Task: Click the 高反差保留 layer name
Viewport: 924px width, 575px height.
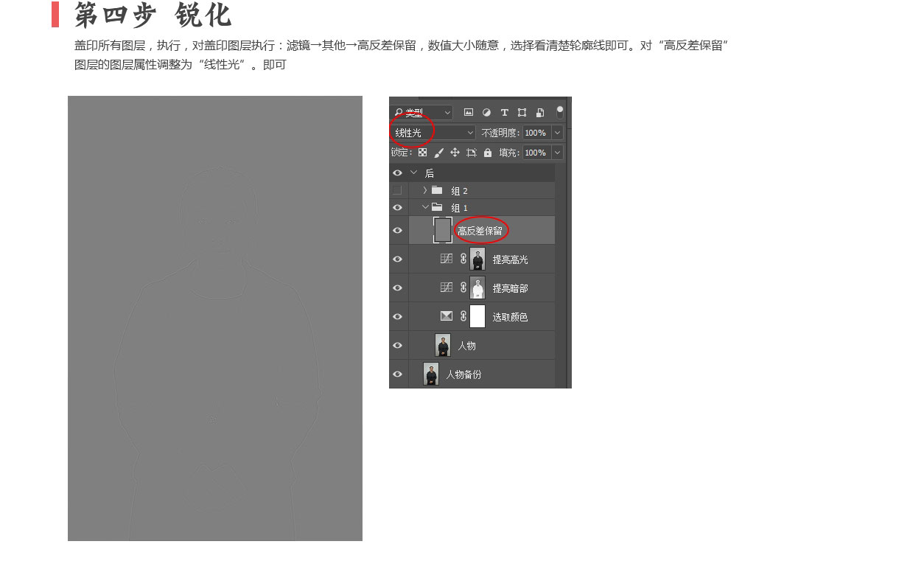Action: (x=480, y=231)
